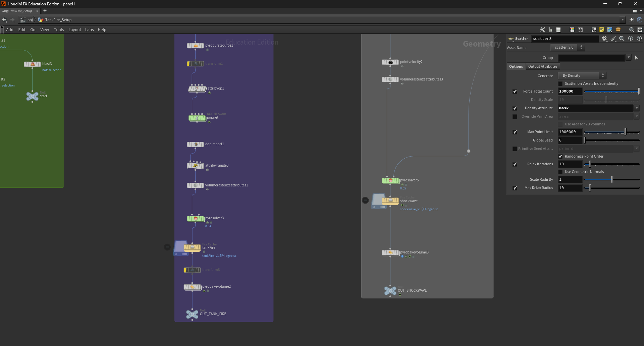Click the Group selection arrow icon

pos(637,58)
